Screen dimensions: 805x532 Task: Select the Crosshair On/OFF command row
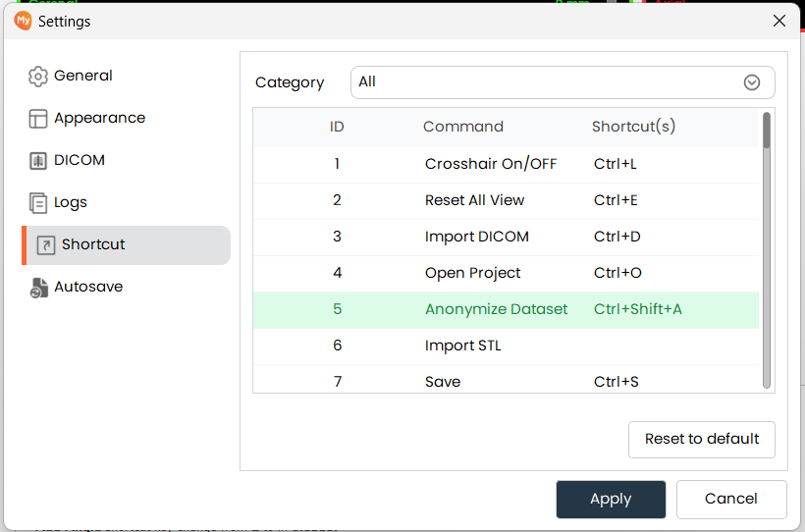(490, 164)
